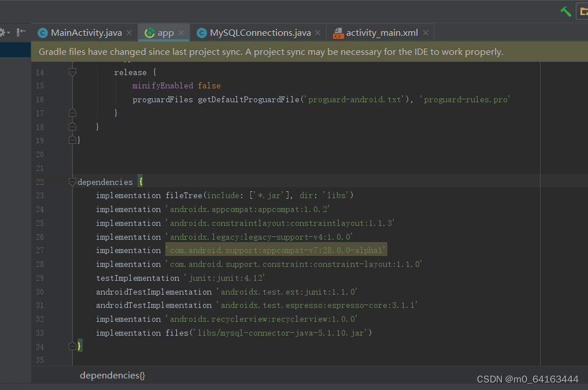
Task: Click the green build hammer icon
Action: click(565, 10)
